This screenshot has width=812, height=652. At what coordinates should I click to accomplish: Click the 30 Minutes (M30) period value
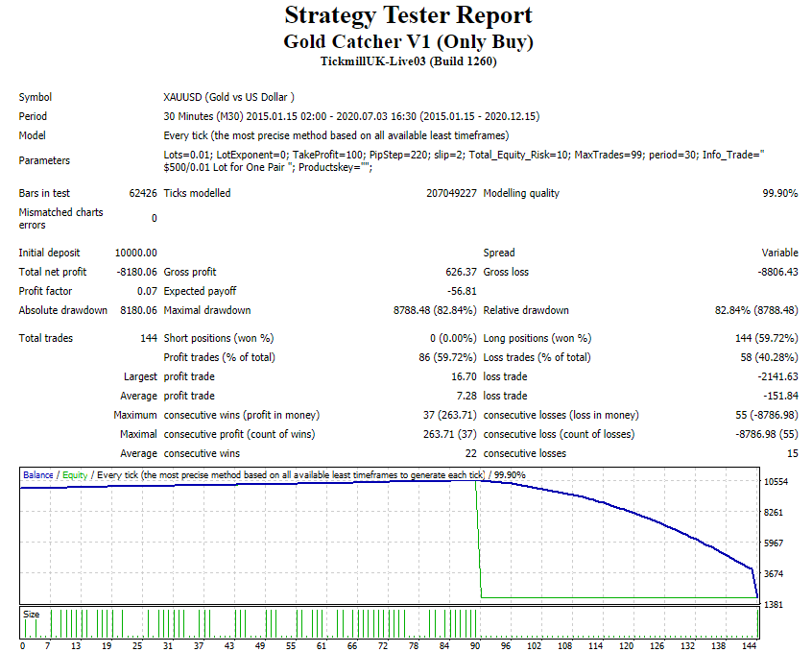[x=351, y=116]
